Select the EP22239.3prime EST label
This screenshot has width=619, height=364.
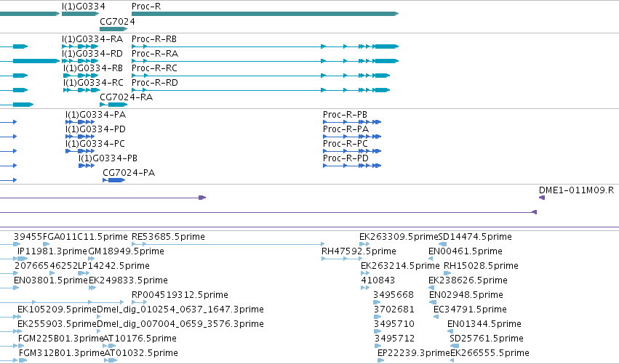(x=414, y=353)
